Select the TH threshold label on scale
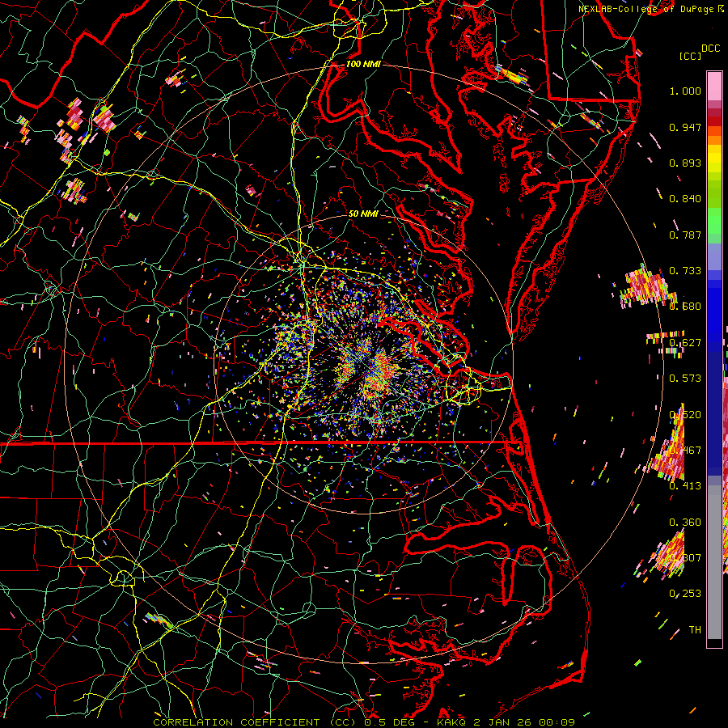 click(695, 630)
